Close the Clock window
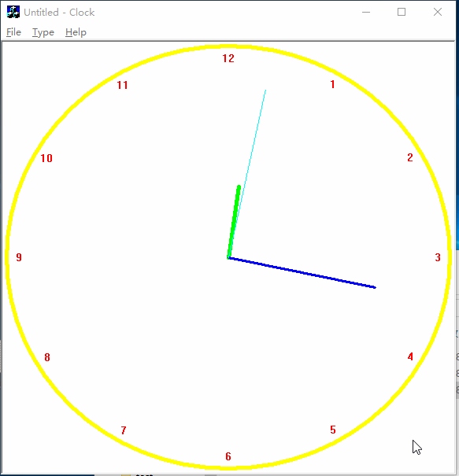The width and height of the screenshot is (459, 476). point(438,12)
